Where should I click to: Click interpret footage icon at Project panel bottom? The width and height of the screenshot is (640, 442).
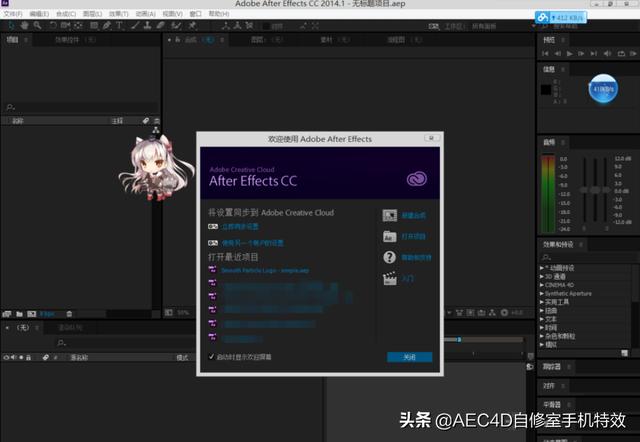[x=7, y=314]
